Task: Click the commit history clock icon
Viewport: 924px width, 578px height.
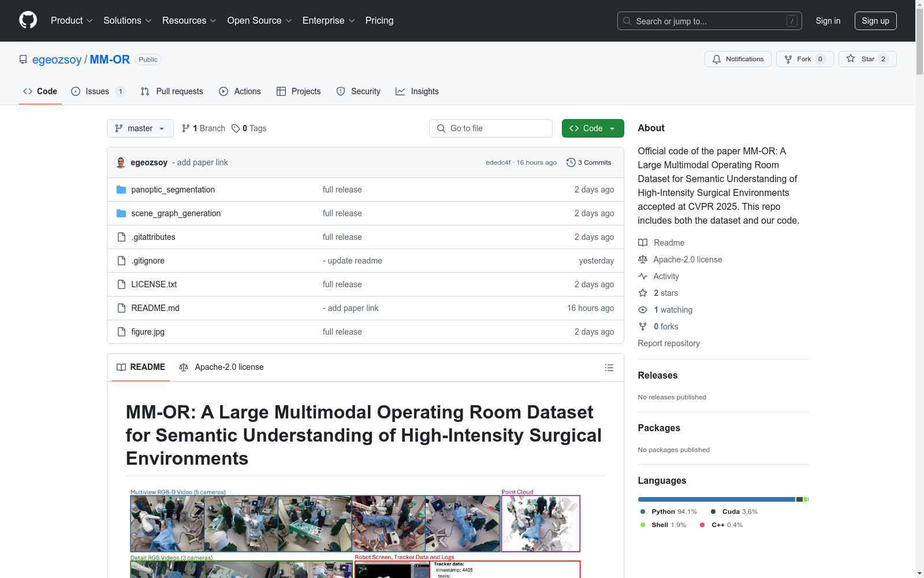Action: 571,162
